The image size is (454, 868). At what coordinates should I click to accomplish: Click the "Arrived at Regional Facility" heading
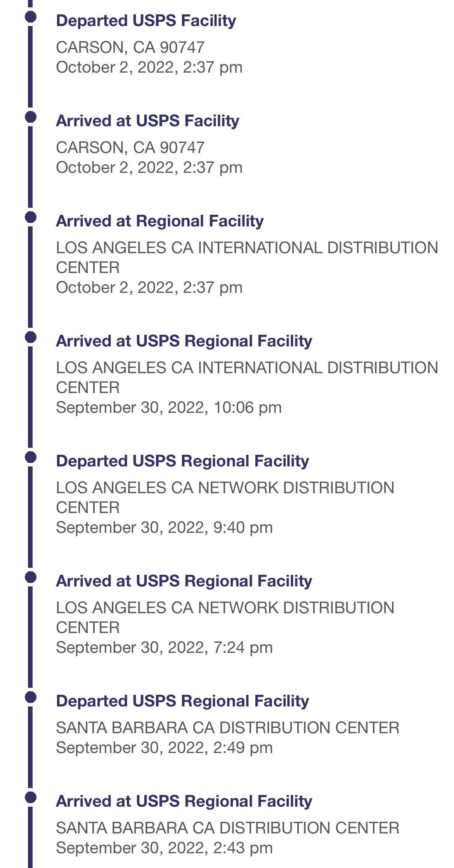click(x=160, y=221)
